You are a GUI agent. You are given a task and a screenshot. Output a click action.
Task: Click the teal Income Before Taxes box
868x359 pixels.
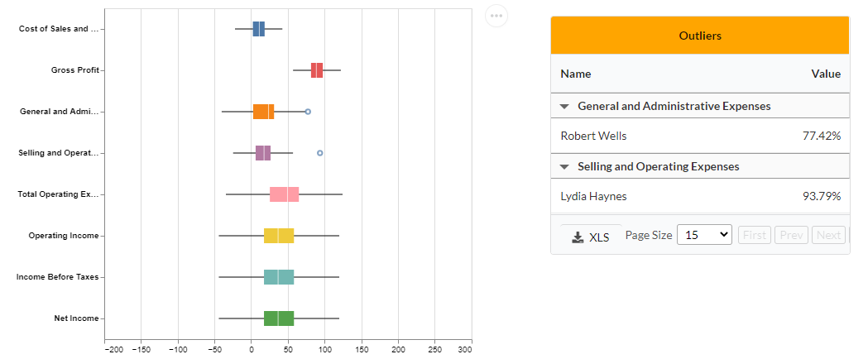pos(279,277)
